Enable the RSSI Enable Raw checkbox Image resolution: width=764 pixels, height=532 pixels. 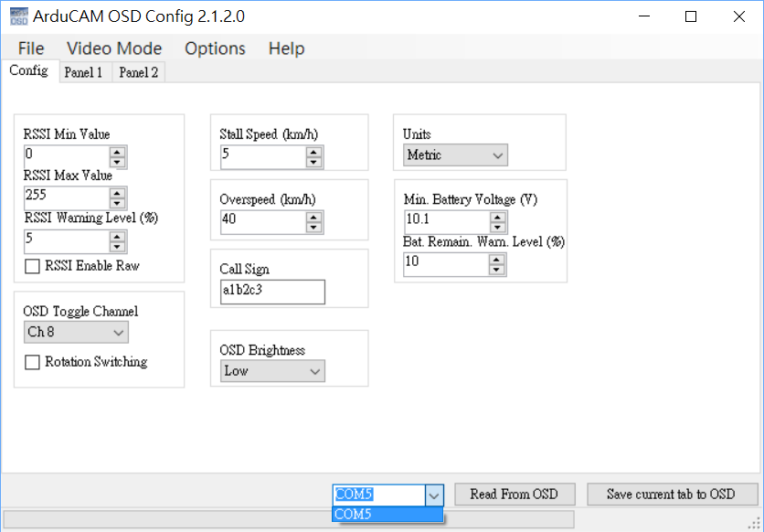tap(32, 267)
